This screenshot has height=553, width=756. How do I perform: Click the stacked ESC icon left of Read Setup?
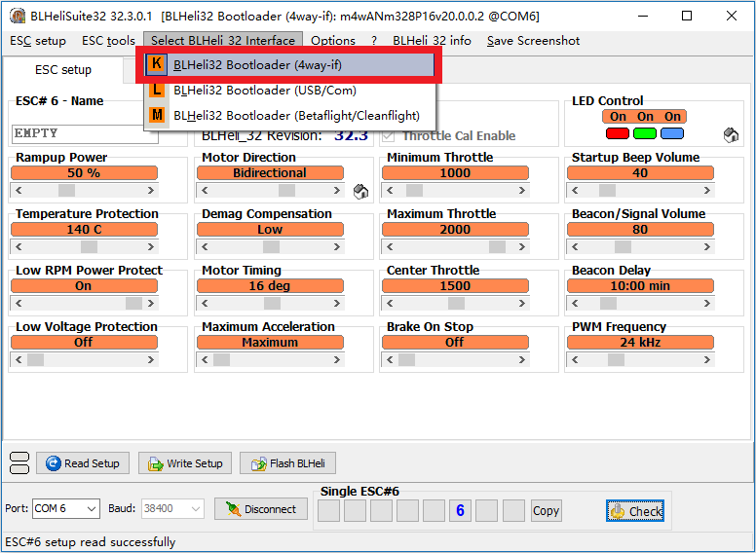click(x=19, y=463)
